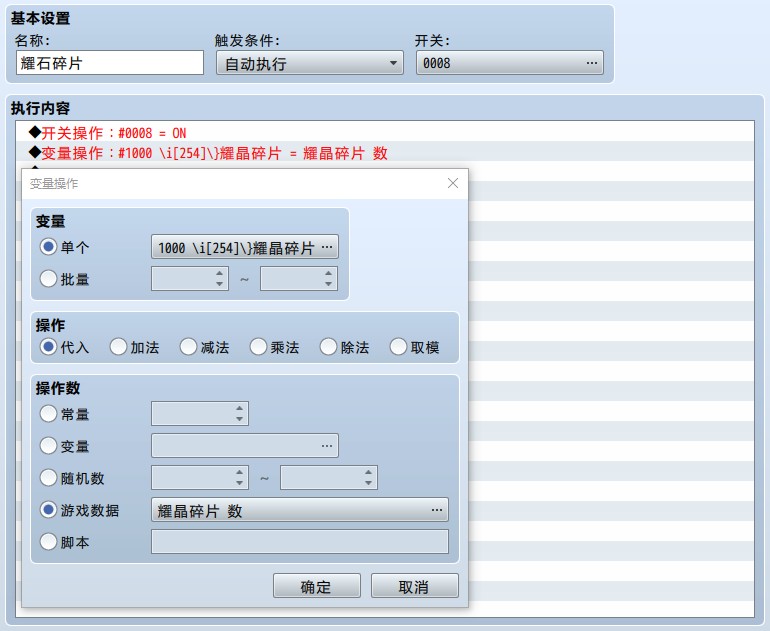
Task: Select the 常量 operand option
Action: coord(48,413)
